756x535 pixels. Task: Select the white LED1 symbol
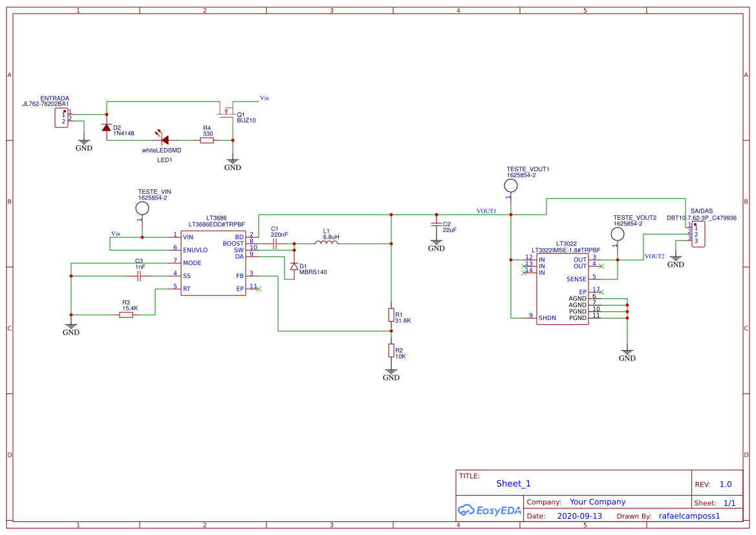(x=164, y=140)
